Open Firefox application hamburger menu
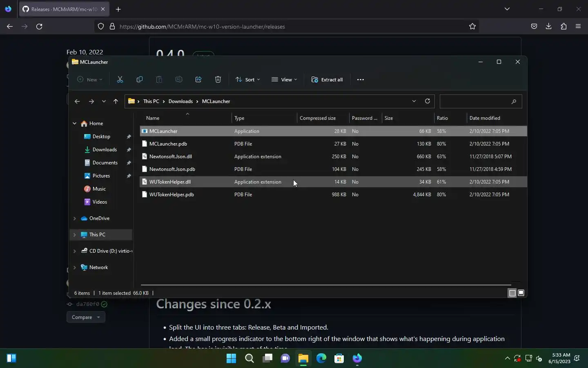 coord(578,27)
